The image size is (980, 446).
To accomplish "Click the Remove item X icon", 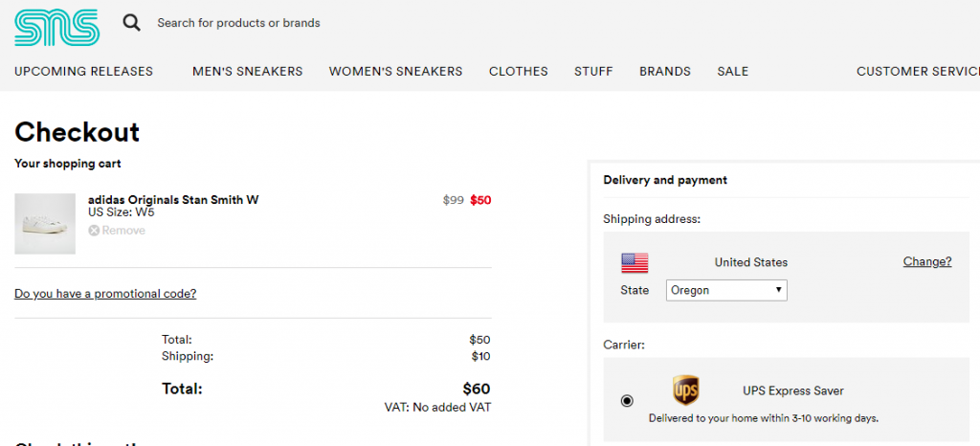I will click(94, 231).
